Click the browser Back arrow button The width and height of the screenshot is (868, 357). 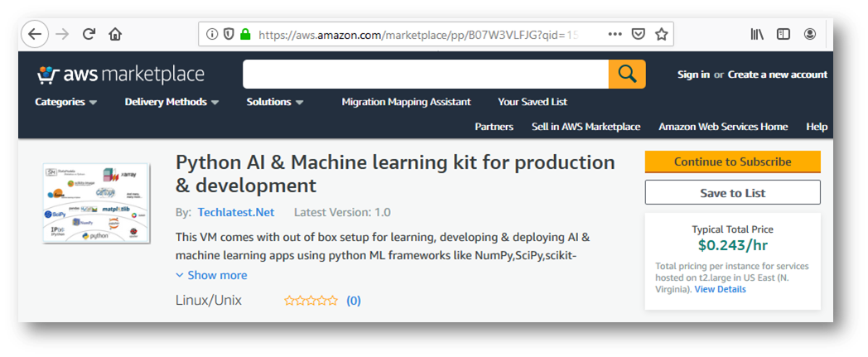tap(35, 34)
